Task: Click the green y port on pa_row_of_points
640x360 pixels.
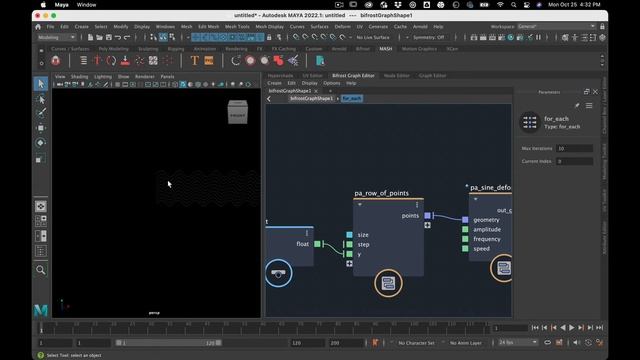Action: [x=349, y=254]
